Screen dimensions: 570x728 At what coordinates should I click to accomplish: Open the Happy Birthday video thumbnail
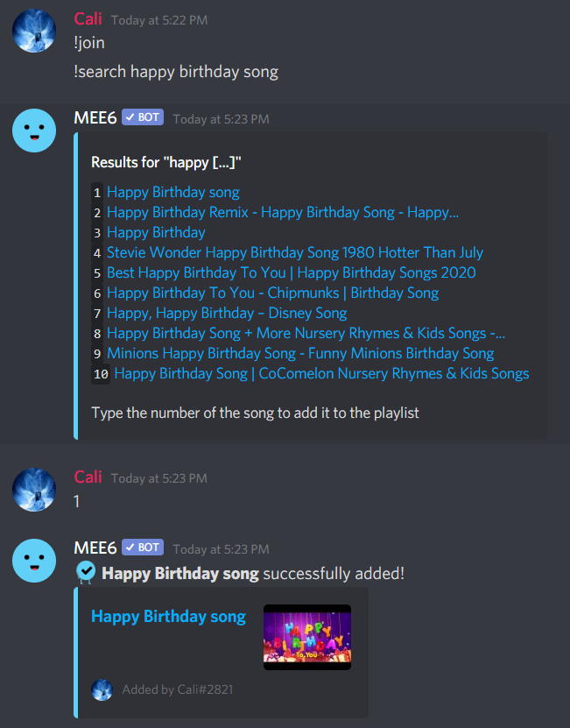(307, 637)
